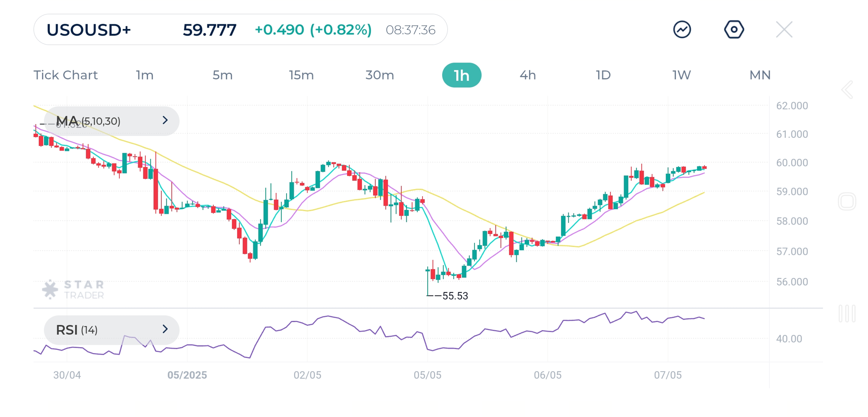Switch to 15m timeframe
Image resolution: width=868 pixels, height=417 pixels.
pos(301,75)
